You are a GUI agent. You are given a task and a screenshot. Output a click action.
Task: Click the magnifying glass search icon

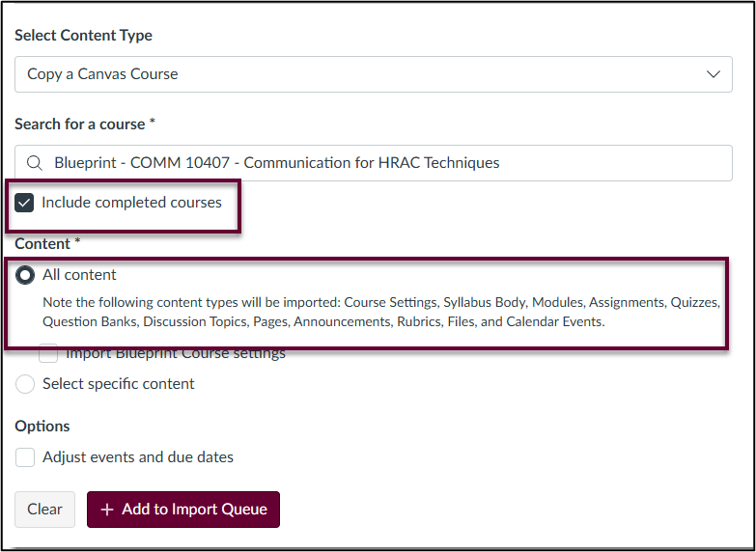(x=34, y=163)
